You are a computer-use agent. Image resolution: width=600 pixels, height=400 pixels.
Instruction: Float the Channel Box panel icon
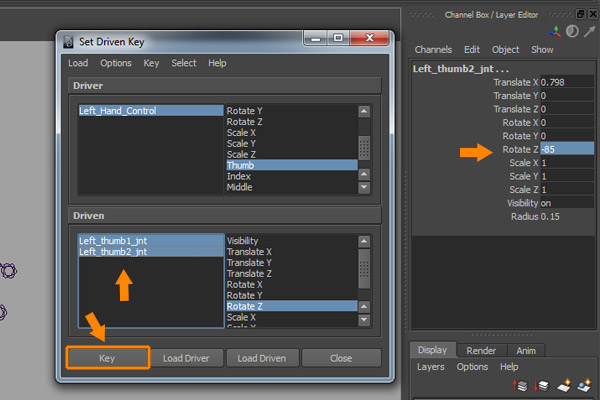pyautogui.click(x=580, y=14)
